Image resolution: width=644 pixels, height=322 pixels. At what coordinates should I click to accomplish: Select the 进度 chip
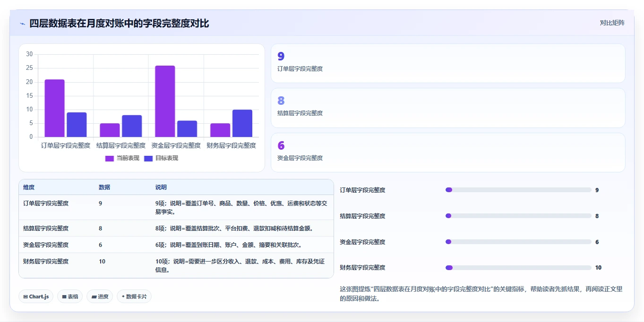pos(100,297)
